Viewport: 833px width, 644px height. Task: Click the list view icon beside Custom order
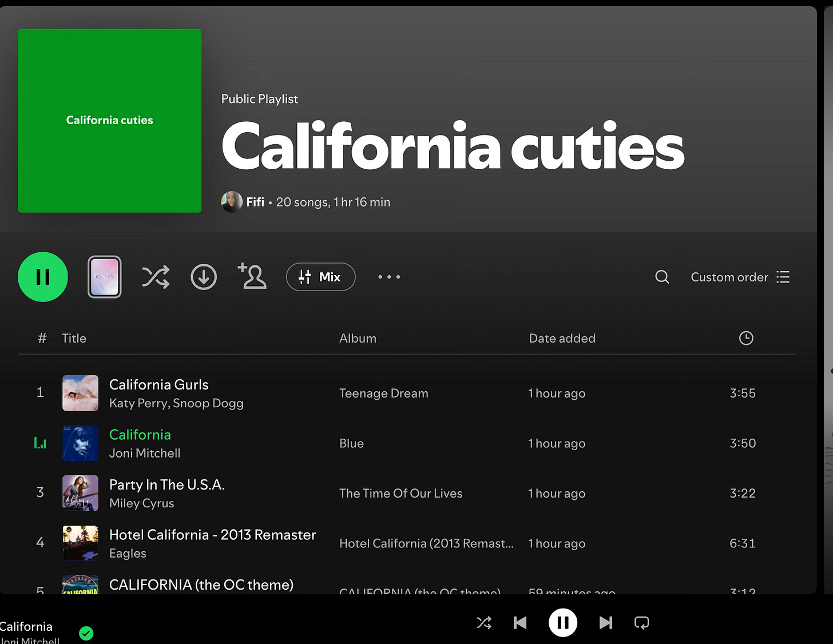pyautogui.click(x=783, y=277)
